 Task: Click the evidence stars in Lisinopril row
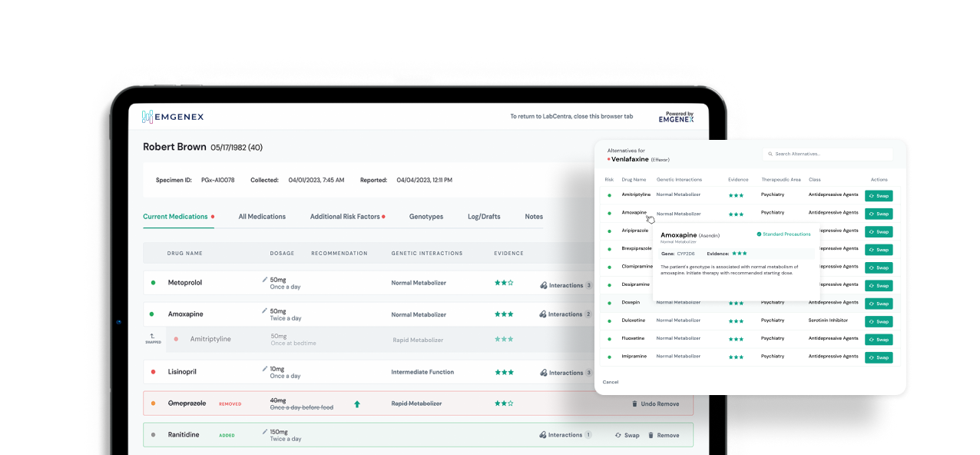pos(504,372)
